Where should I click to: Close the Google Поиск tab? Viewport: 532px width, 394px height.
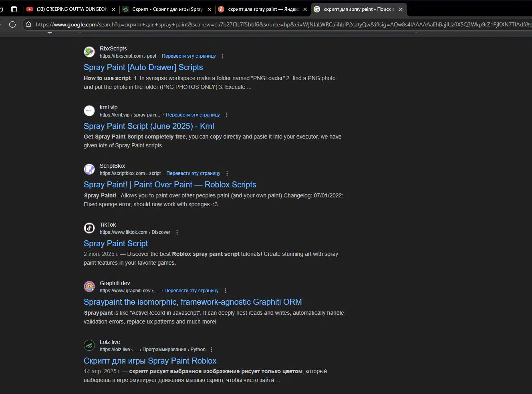click(x=401, y=9)
